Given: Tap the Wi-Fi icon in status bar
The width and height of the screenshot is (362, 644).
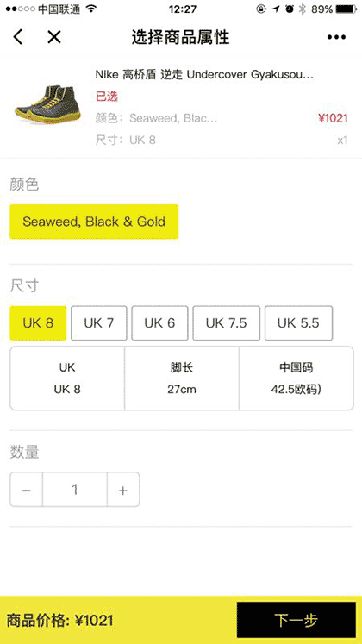Looking at the screenshot, I should point(91,9).
